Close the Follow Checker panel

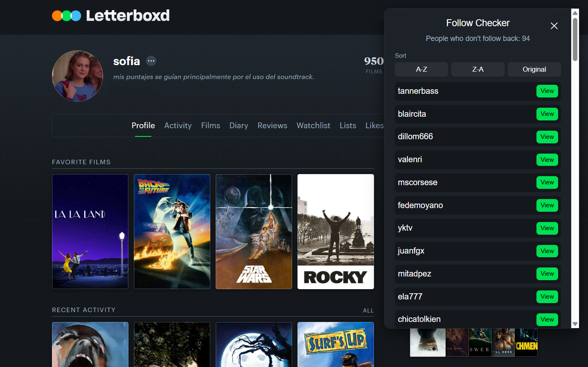pyautogui.click(x=554, y=26)
